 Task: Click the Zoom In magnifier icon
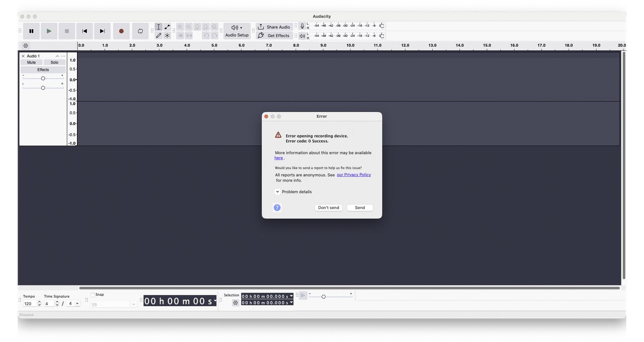click(180, 27)
